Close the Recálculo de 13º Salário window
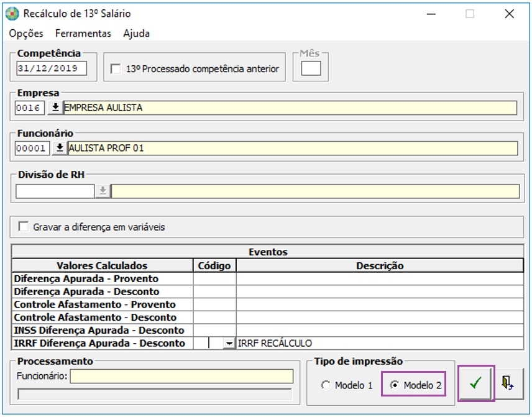 [509, 14]
